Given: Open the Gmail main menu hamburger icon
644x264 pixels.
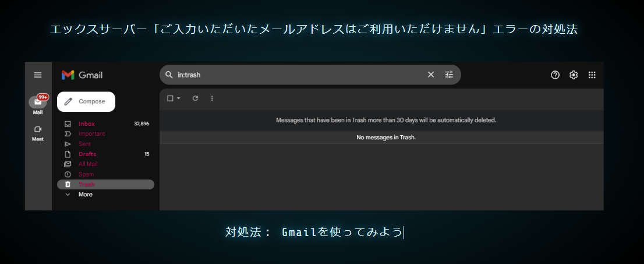Looking at the screenshot, I should click(x=38, y=75).
